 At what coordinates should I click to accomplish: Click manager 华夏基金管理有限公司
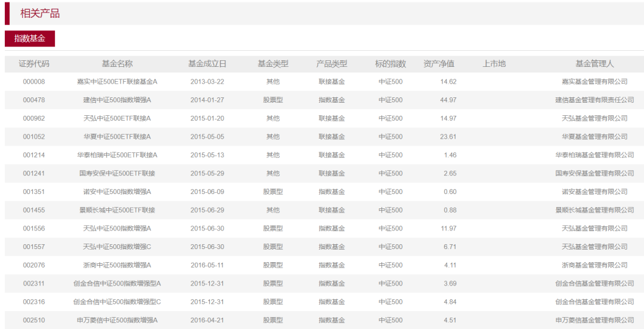pos(595,137)
